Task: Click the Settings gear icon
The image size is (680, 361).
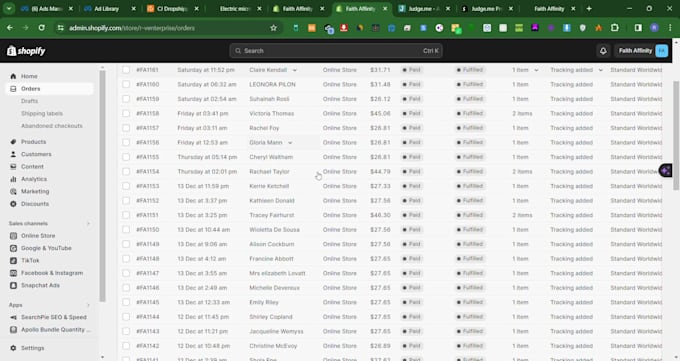Action: click(13, 348)
